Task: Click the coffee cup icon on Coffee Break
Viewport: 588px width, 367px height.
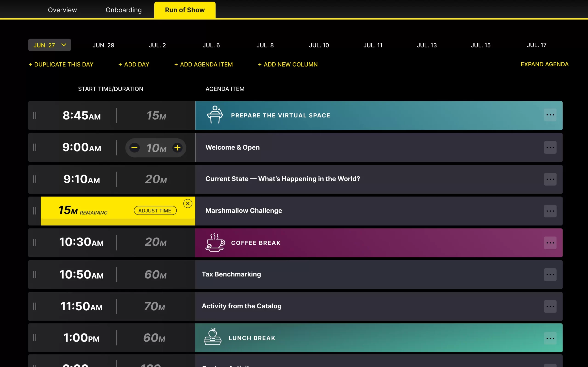Action: (x=215, y=242)
